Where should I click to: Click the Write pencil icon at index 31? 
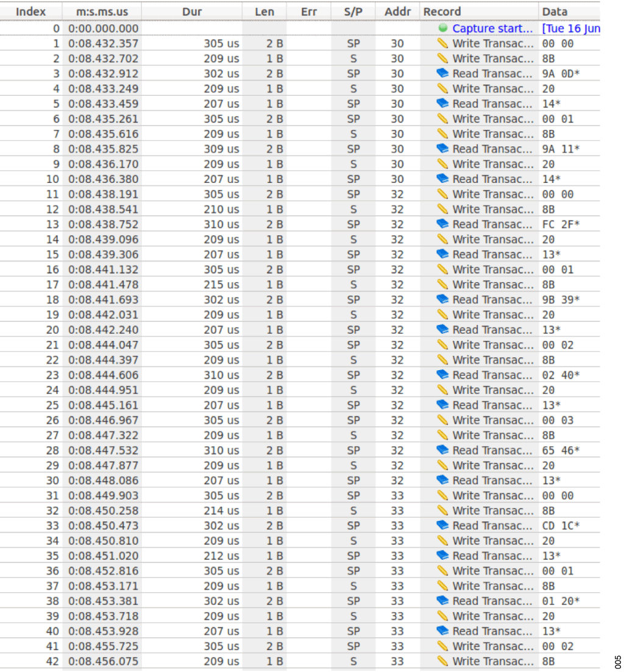443,496
